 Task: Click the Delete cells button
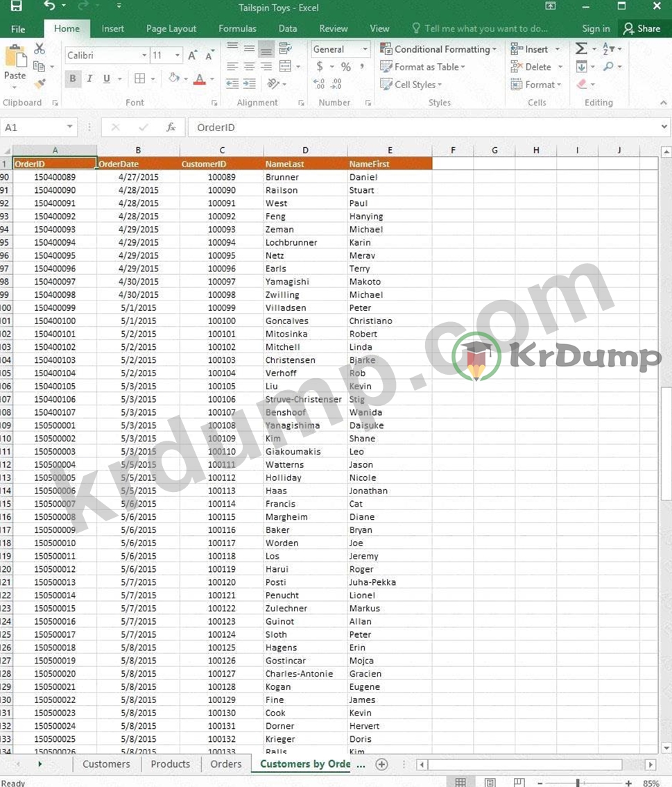pyautogui.click(x=537, y=66)
